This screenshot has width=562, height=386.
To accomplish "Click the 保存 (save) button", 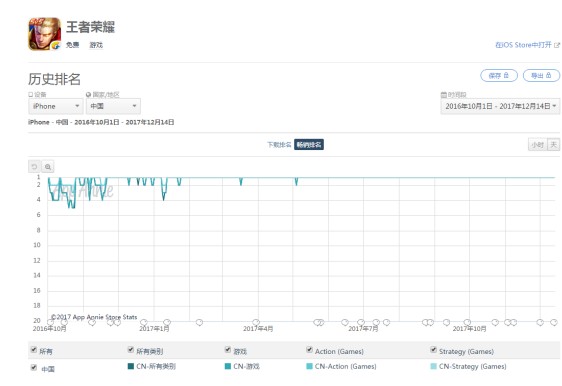I will 499,76.
